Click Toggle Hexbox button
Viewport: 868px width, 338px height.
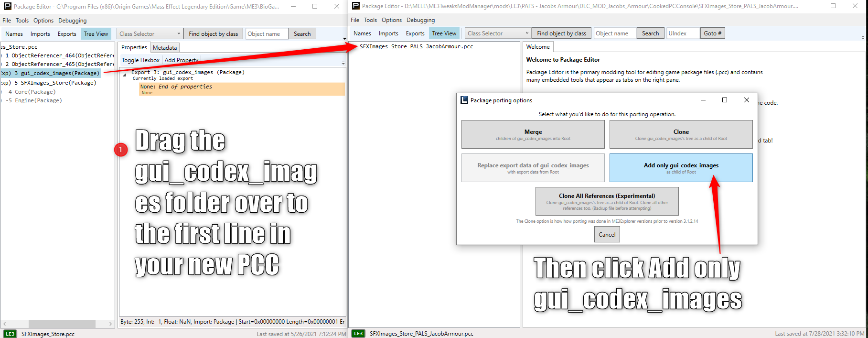[140, 60]
